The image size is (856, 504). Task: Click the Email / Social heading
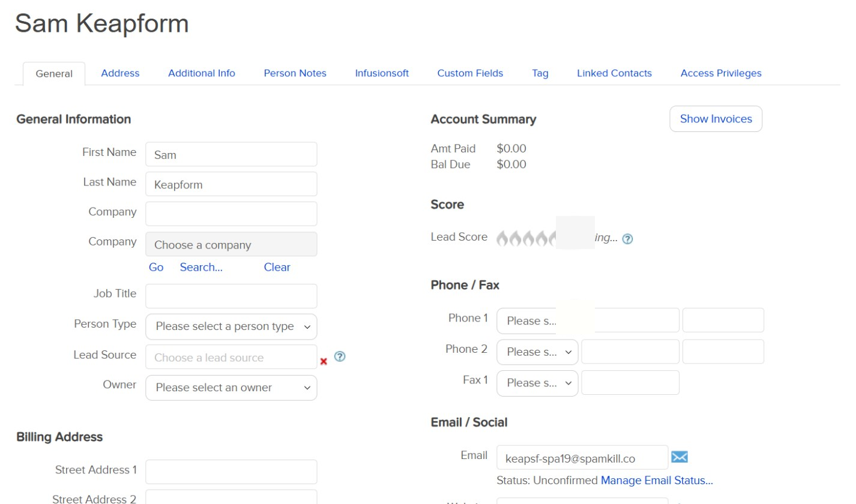(469, 422)
